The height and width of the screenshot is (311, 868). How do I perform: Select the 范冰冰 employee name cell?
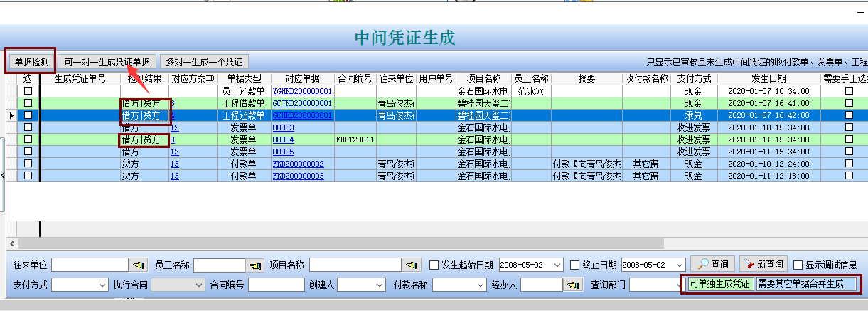point(531,92)
